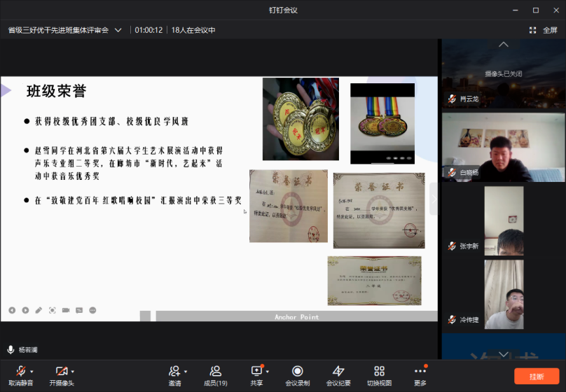The width and height of the screenshot is (566, 392).
Task: Open 会议纪要 meeting minutes
Action: (x=338, y=375)
